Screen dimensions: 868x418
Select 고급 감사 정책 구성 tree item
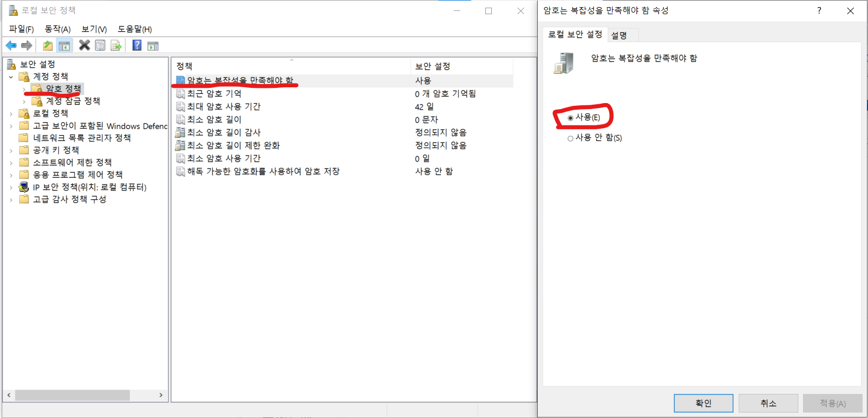[x=69, y=199]
